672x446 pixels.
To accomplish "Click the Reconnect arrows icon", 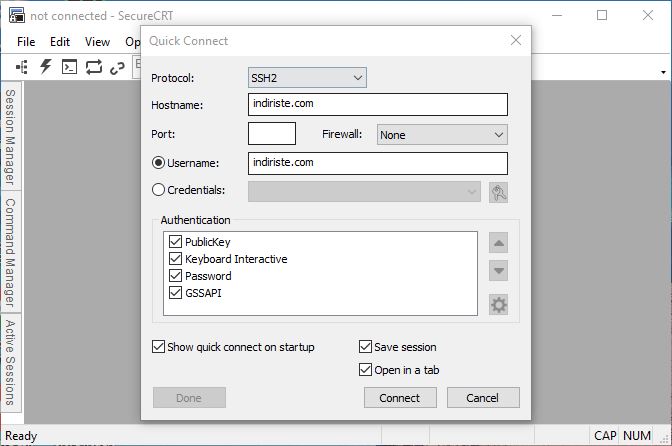I will [x=94, y=67].
